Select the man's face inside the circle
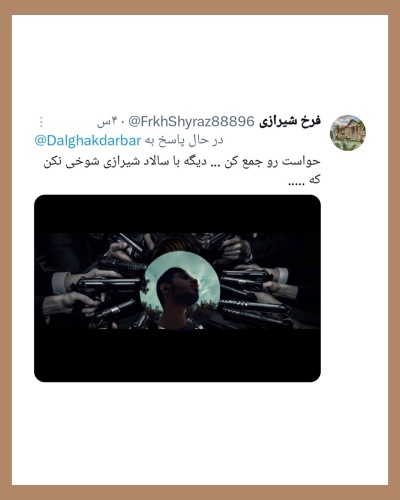The image size is (400, 500). click(x=180, y=287)
